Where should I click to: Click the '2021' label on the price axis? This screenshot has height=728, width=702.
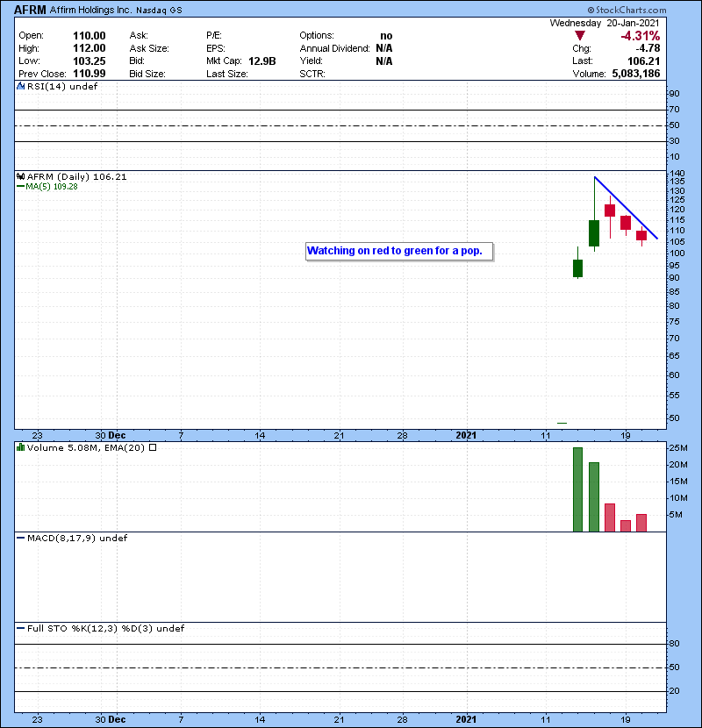(466, 435)
